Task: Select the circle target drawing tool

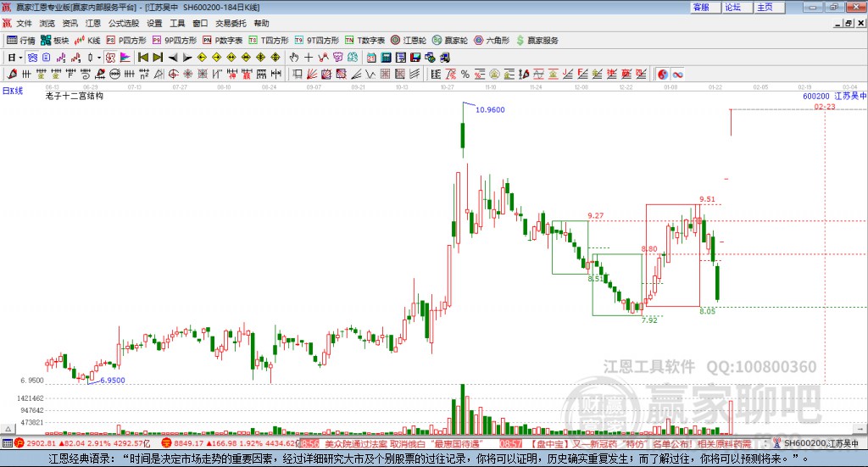Action: click(173, 74)
